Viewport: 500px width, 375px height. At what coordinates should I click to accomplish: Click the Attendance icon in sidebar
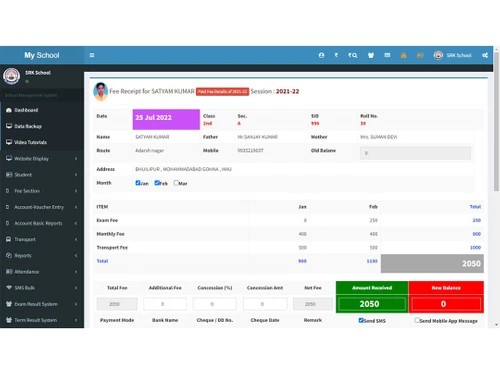click(x=9, y=271)
